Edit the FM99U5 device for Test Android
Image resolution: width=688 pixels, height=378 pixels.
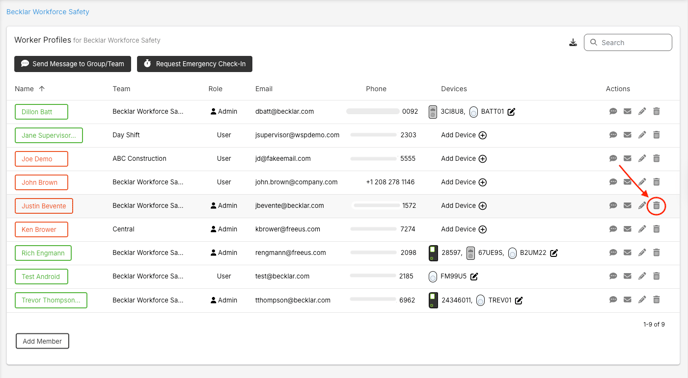[x=474, y=277]
